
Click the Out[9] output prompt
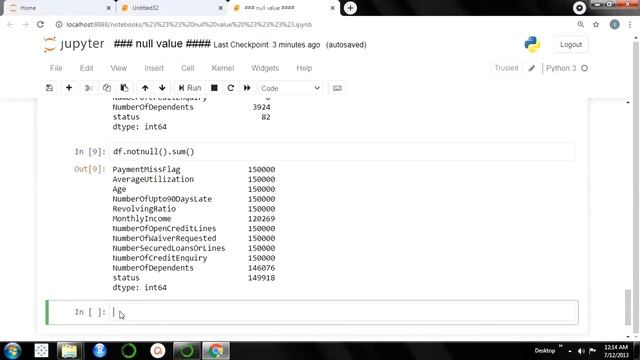pos(90,169)
